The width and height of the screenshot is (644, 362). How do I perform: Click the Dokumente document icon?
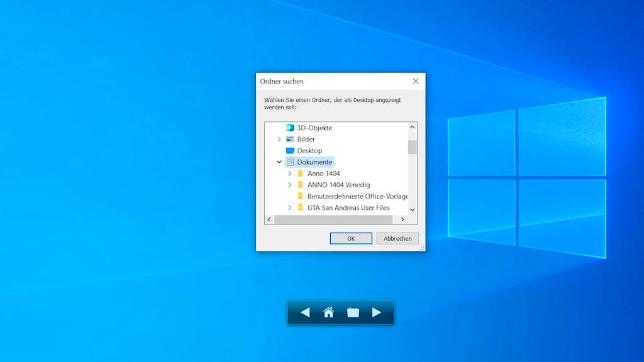tap(291, 162)
